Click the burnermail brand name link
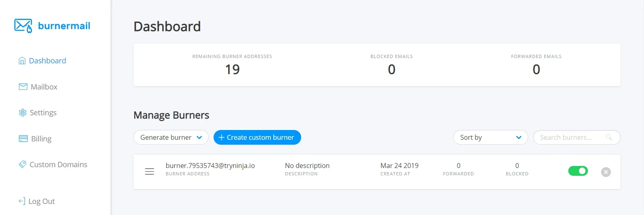This screenshot has width=644, height=215. pyautogui.click(x=64, y=26)
